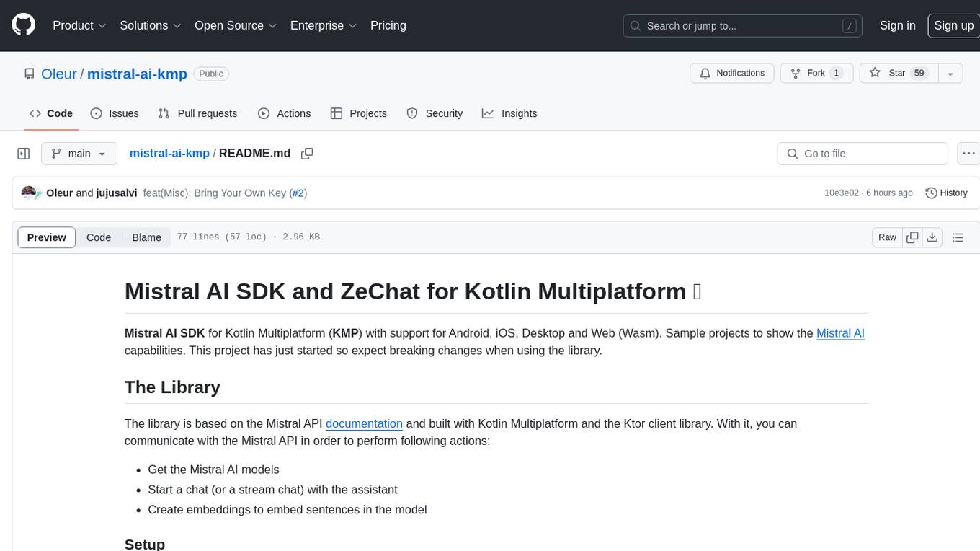Viewport: 980px width, 551px height.
Task: Focus the Go to file input
Action: (863, 154)
